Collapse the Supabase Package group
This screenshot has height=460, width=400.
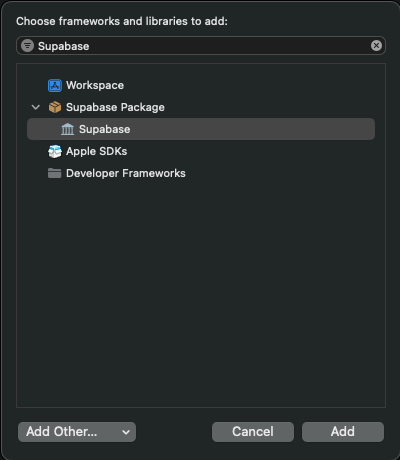coord(36,107)
